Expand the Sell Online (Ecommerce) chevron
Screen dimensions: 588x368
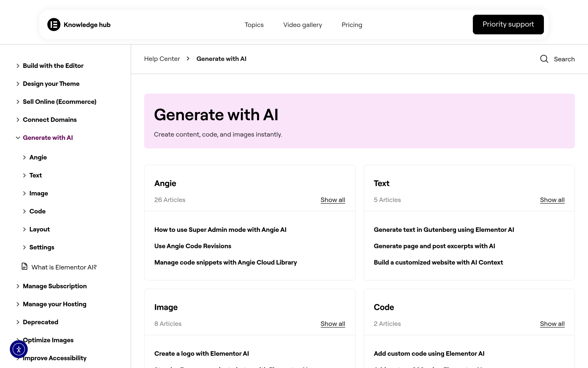click(x=18, y=102)
